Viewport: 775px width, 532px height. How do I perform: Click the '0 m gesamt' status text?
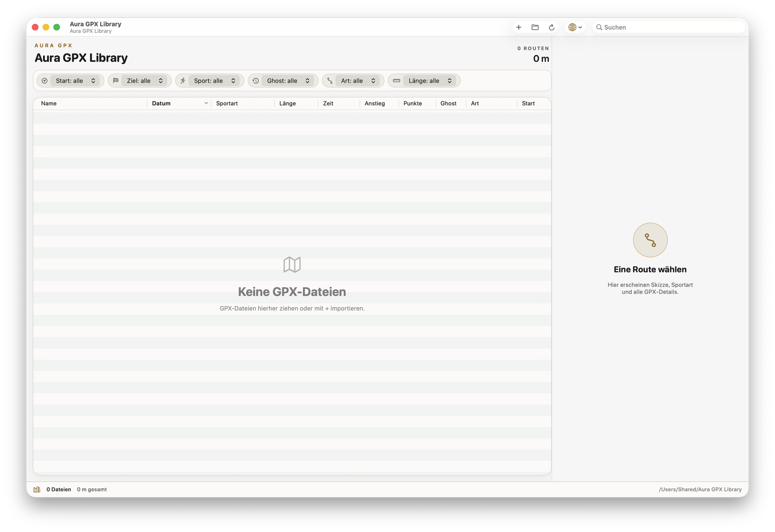pos(92,489)
